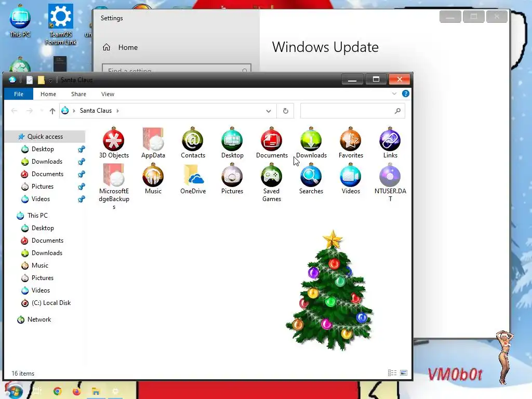This screenshot has height=399, width=532.
Task: Select Network in navigation pane
Action: pyautogui.click(x=39, y=320)
